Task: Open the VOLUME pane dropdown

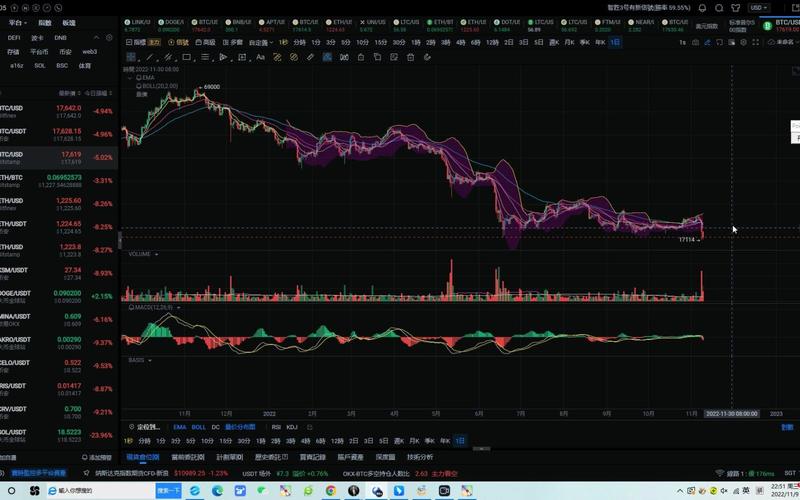Action: click(x=156, y=254)
